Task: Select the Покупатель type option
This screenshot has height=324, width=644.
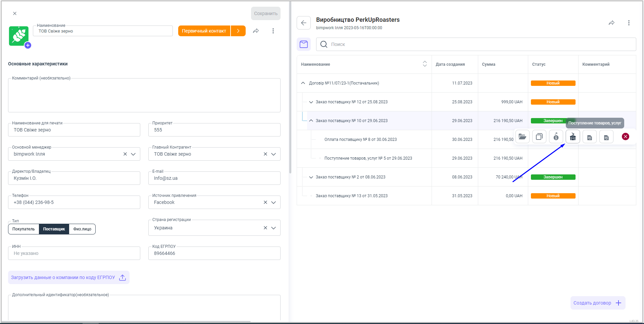Action: click(23, 229)
